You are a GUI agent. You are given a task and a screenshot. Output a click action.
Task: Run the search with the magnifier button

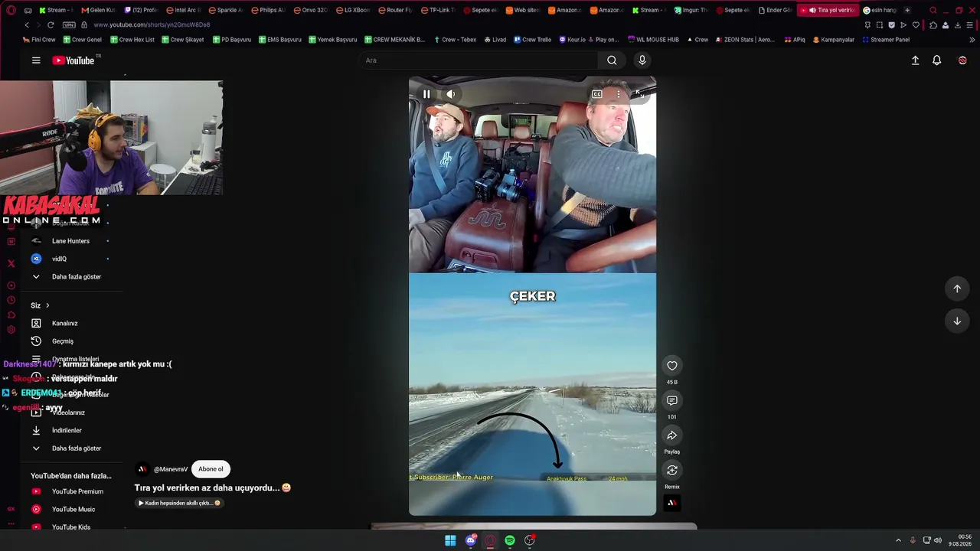612,60
